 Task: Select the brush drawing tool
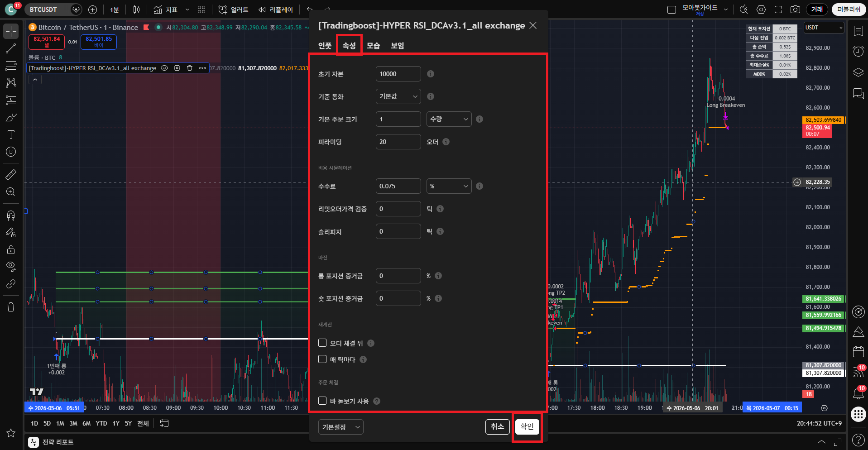click(x=11, y=118)
